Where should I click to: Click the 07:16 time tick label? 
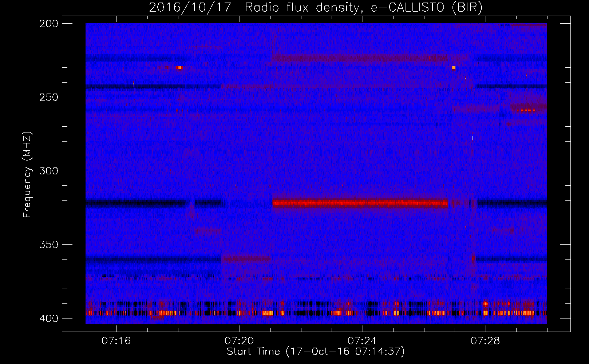[x=116, y=341]
